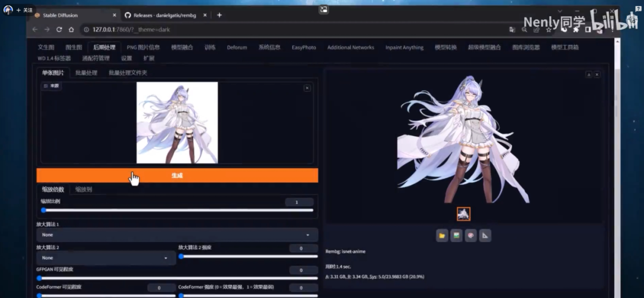Switch to the Releases danielgatis/rembg tab
The height and width of the screenshot is (298, 644).
click(x=165, y=16)
